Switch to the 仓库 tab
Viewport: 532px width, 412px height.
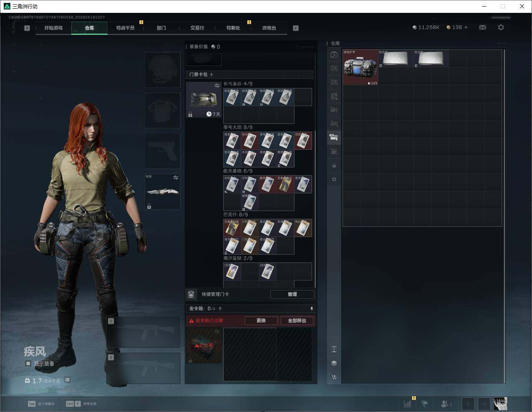point(90,28)
